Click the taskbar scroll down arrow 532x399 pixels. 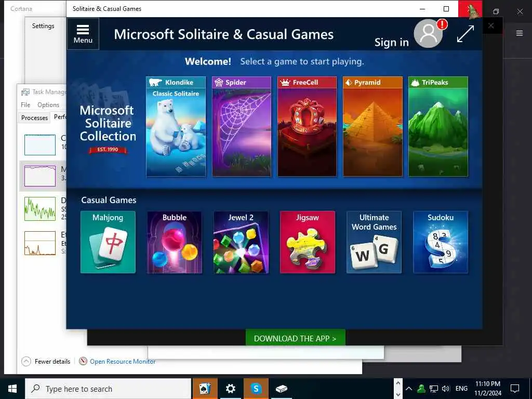click(x=398, y=395)
